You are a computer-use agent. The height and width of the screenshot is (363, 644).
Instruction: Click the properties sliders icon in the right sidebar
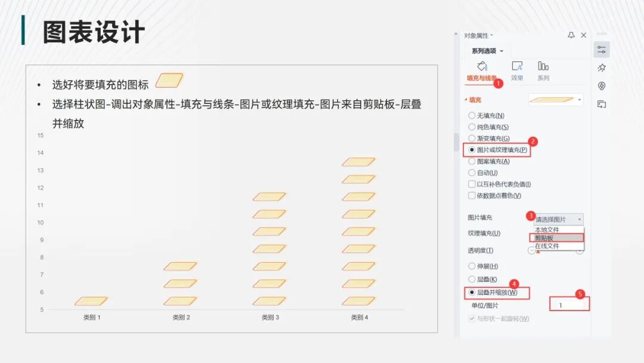pyautogui.click(x=602, y=50)
